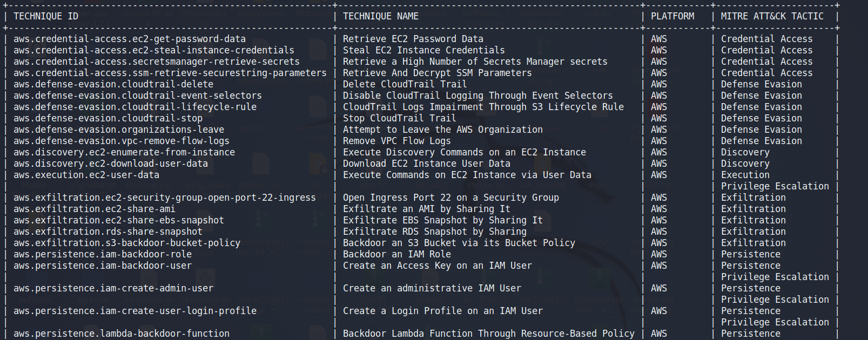The image size is (868, 340).
Task: Select the aws.exfiltration.ec2-share-ami technique ID
Action: point(95,209)
